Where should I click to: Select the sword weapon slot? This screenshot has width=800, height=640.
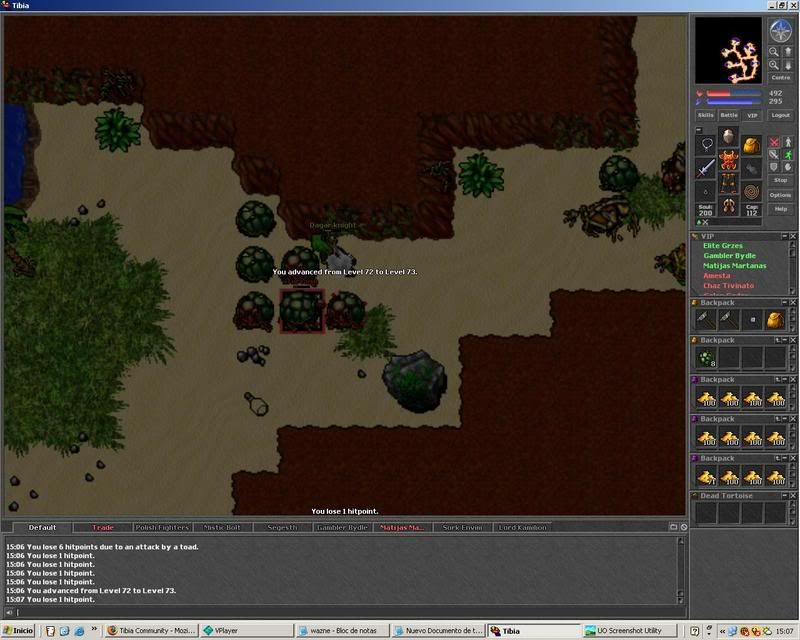[x=706, y=167]
